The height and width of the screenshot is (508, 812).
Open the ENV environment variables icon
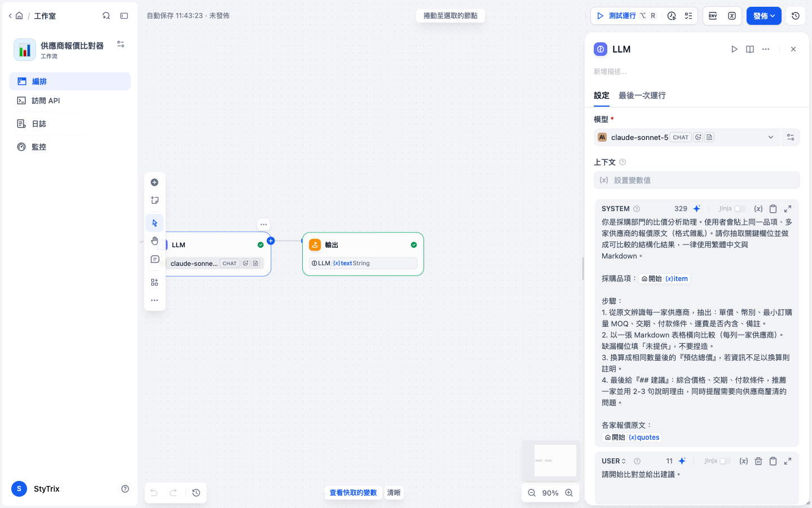tap(713, 16)
